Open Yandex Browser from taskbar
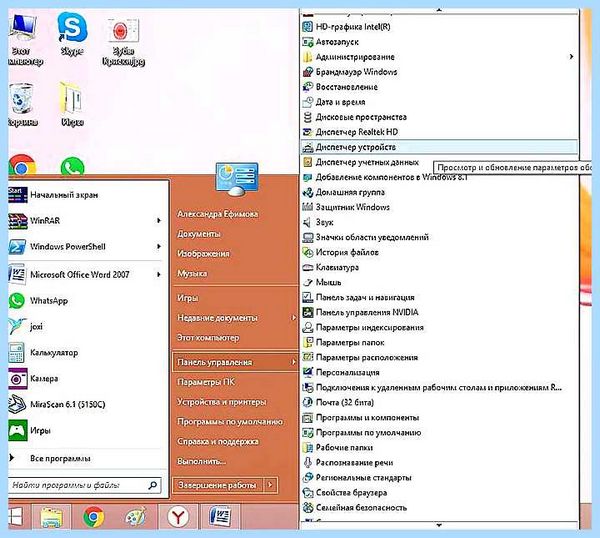This screenshot has height=538, width=600. 178,517
